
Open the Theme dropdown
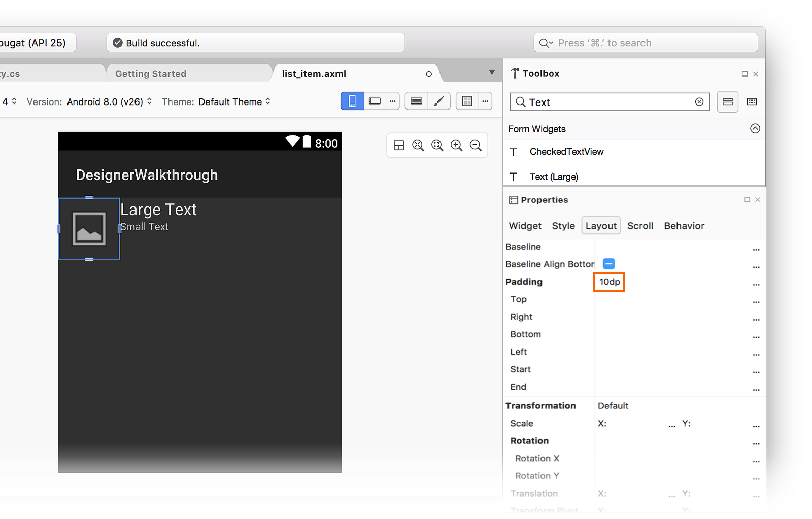coord(234,101)
